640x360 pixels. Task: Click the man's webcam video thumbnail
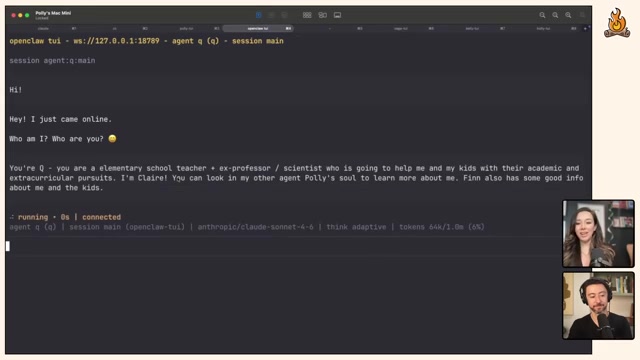pos(598,305)
